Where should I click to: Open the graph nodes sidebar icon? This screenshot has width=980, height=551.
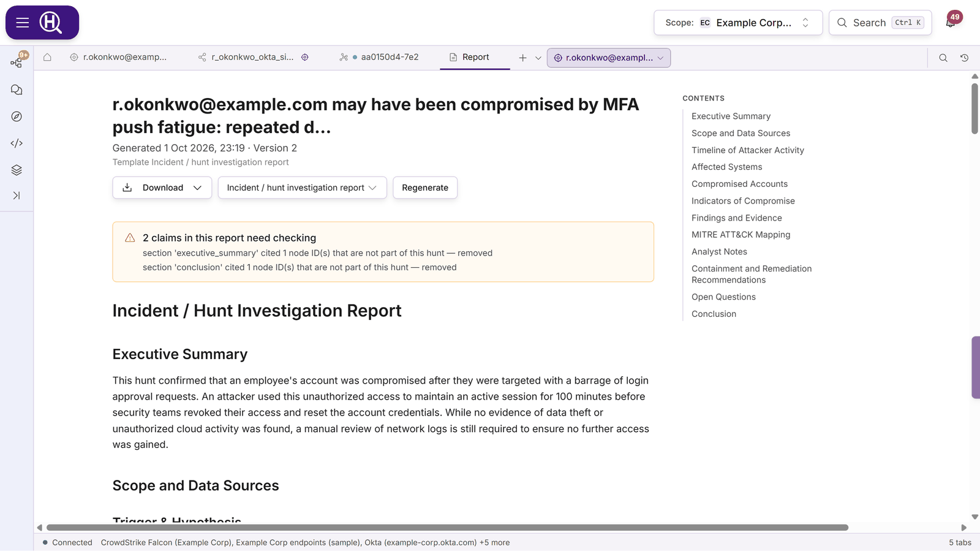pos(17,62)
